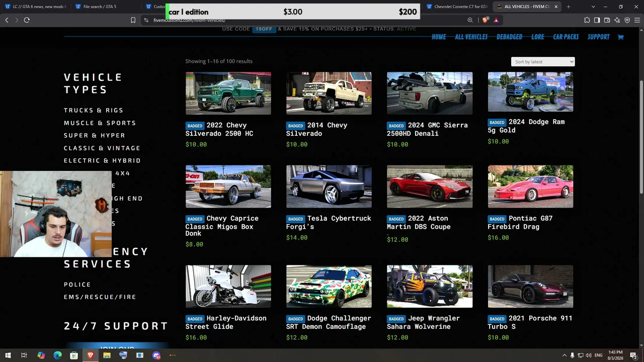This screenshot has height=362, width=644.
Task: Bookmark this page using the bookmark icon
Action: pos(133,20)
